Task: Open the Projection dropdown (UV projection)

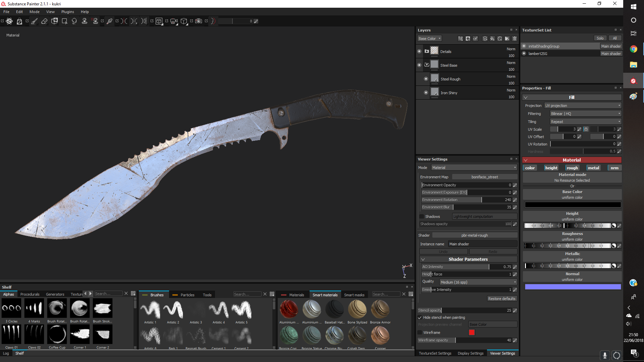Action: [x=583, y=106]
